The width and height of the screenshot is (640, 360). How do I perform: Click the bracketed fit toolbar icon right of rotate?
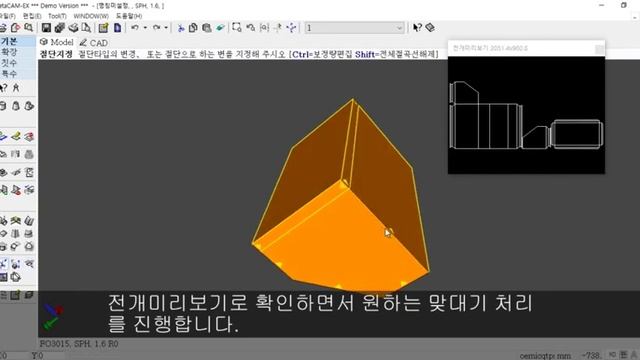point(264,28)
